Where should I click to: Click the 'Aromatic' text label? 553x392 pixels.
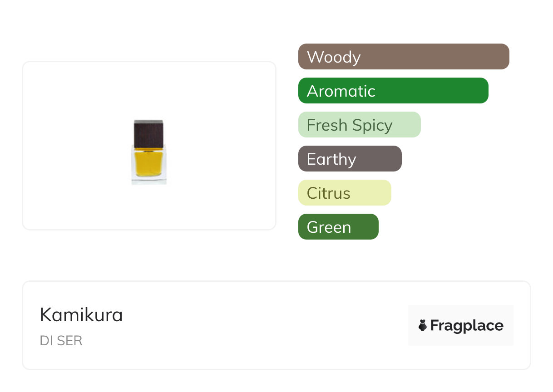pos(341,91)
